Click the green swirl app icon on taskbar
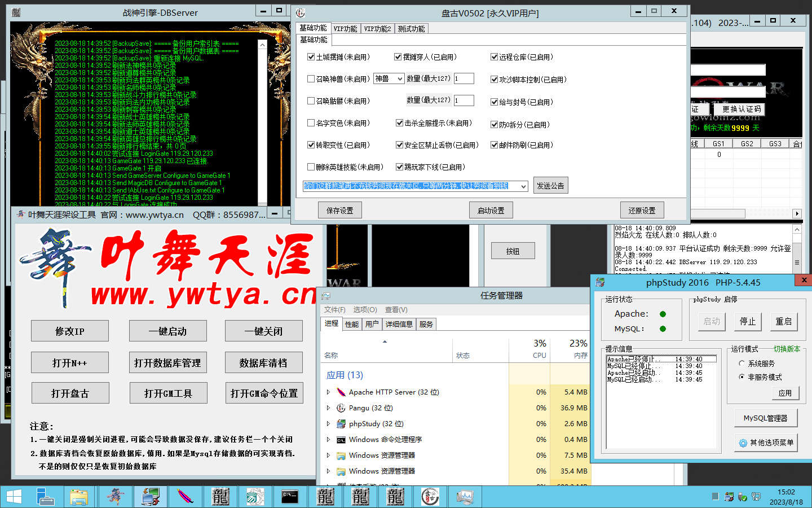 tap(255, 497)
